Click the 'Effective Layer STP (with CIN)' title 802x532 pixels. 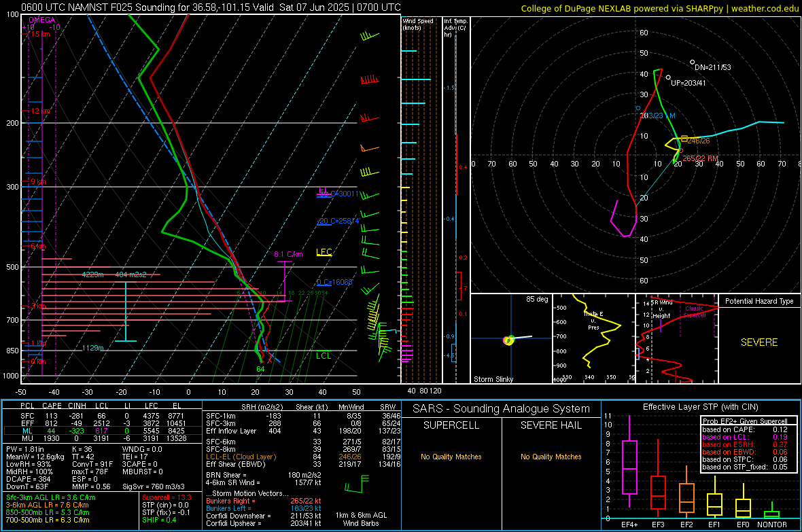(701, 407)
